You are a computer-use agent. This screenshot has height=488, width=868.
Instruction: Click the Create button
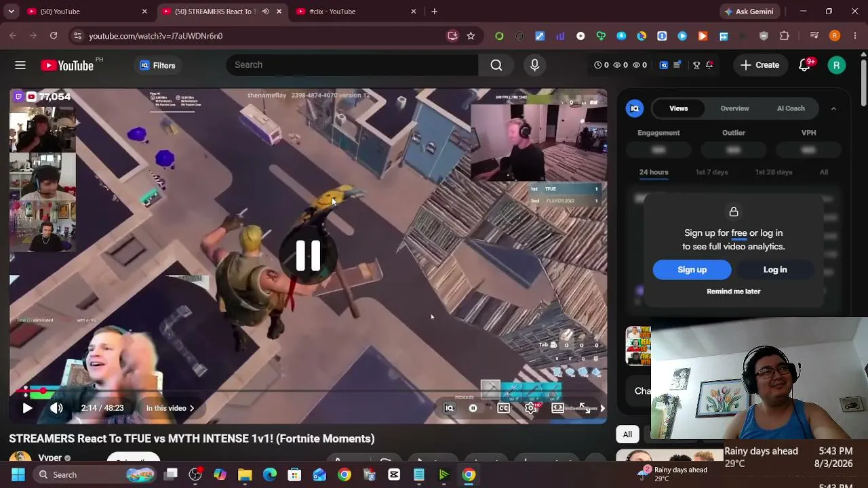[760, 65]
